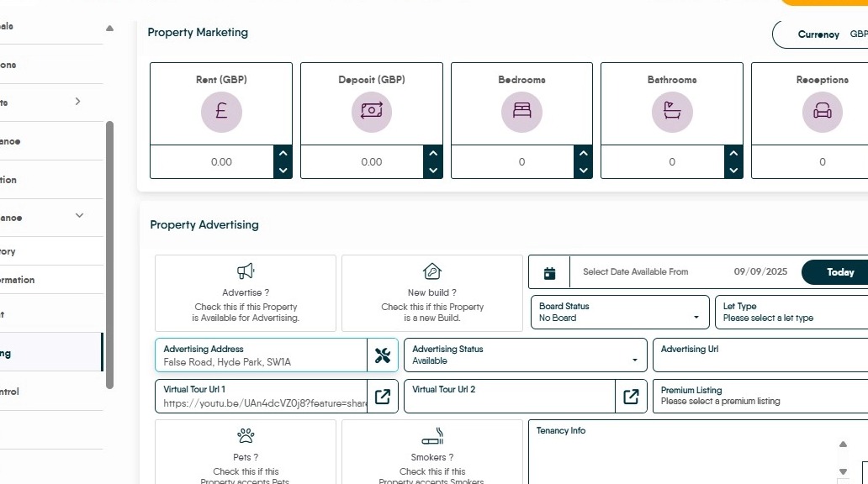Open Virtual Tour Url 2 external link

coord(631,397)
